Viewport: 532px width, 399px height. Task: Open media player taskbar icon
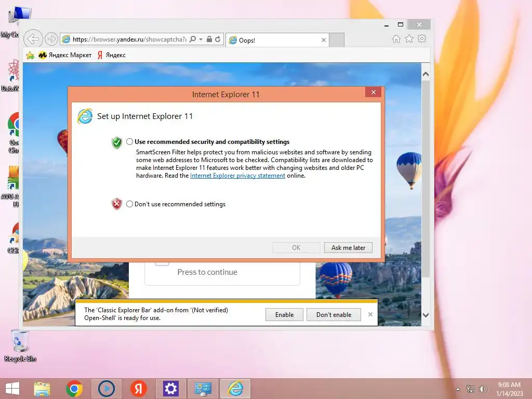(106, 389)
